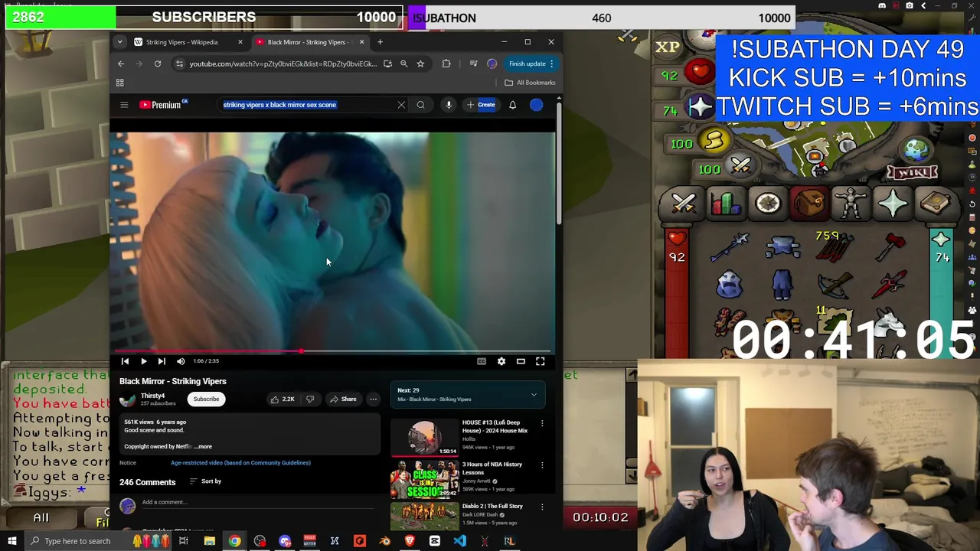
Task: Open the XP drops orb in game
Action: tap(668, 47)
